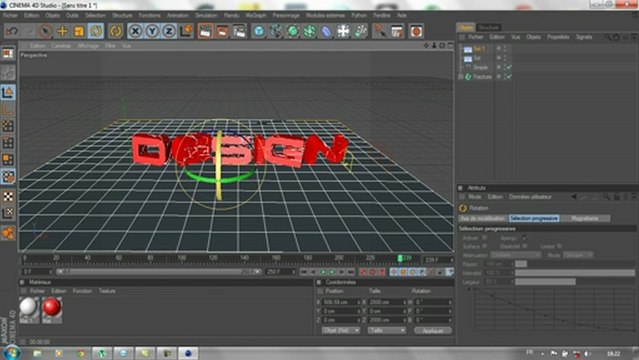Open the Animation menu
Image resolution: width=639 pixels, height=360 pixels.
tap(178, 15)
